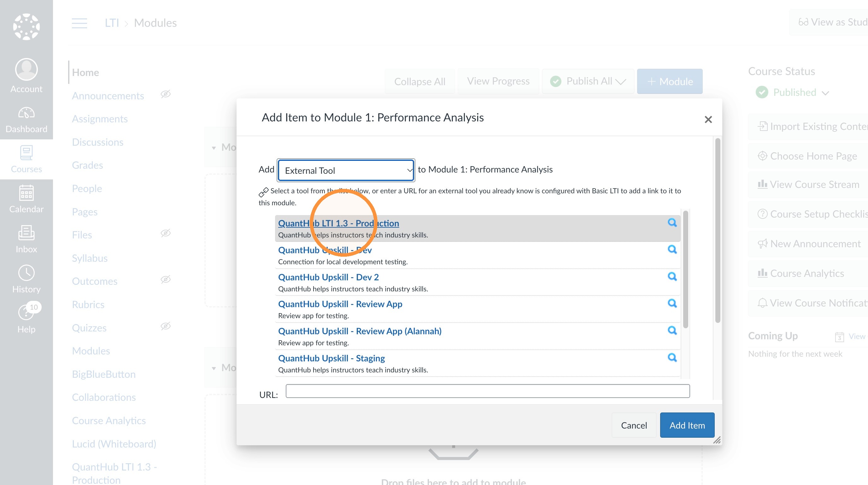Open the Courses tray
The image size is (868, 485).
[26, 159]
